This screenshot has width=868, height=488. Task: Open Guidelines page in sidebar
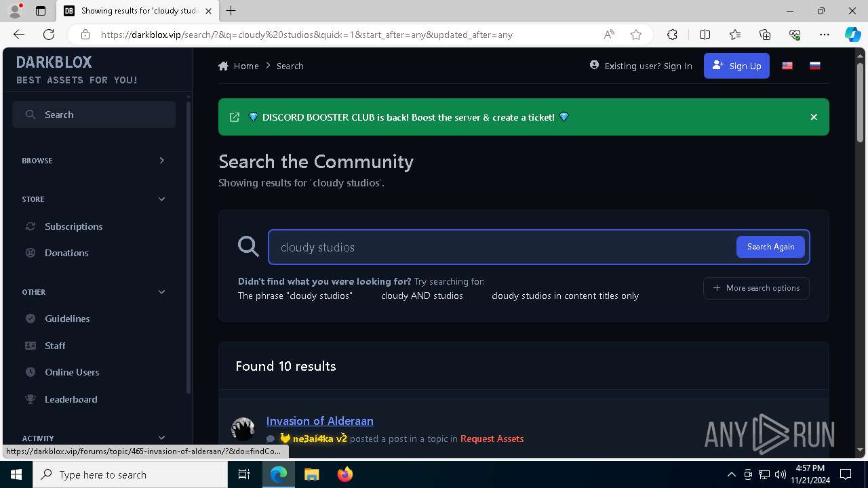tap(67, 319)
